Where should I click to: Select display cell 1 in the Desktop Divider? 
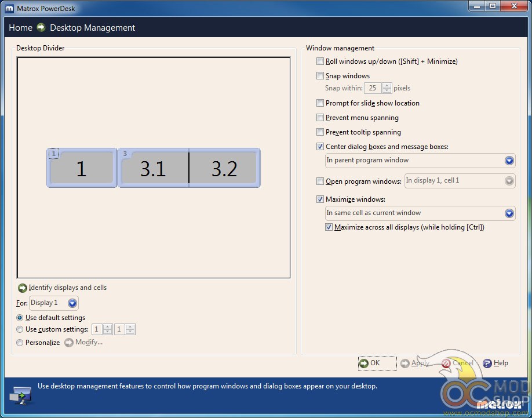(x=82, y=168)
